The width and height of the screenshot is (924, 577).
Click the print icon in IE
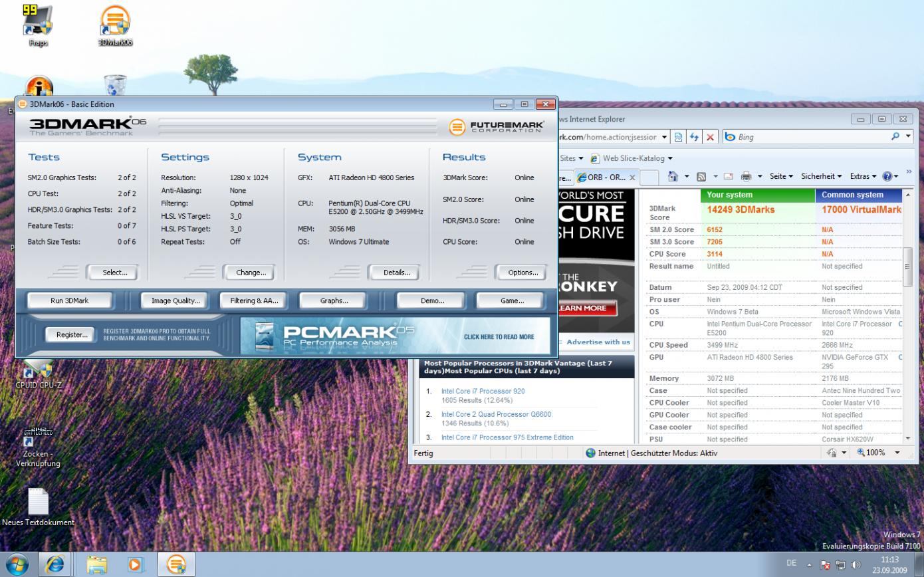click(x=746, y=176)
